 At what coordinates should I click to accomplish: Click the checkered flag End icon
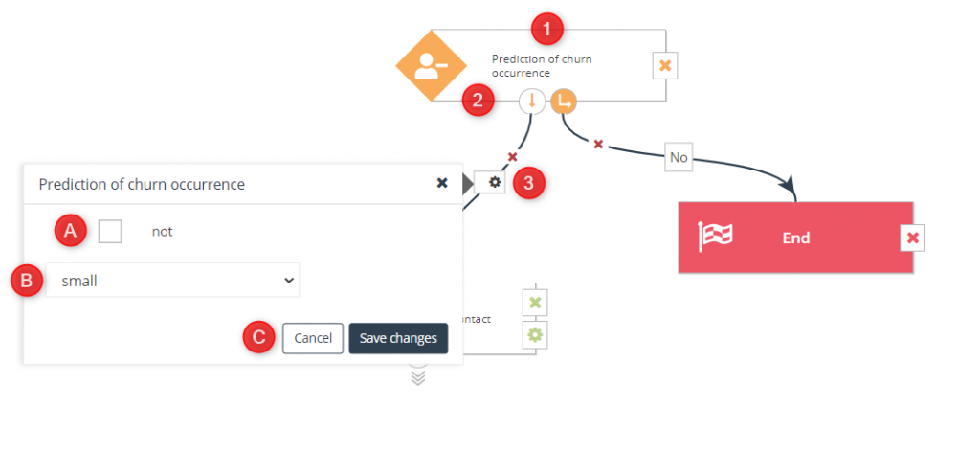(x=716, y=238)
